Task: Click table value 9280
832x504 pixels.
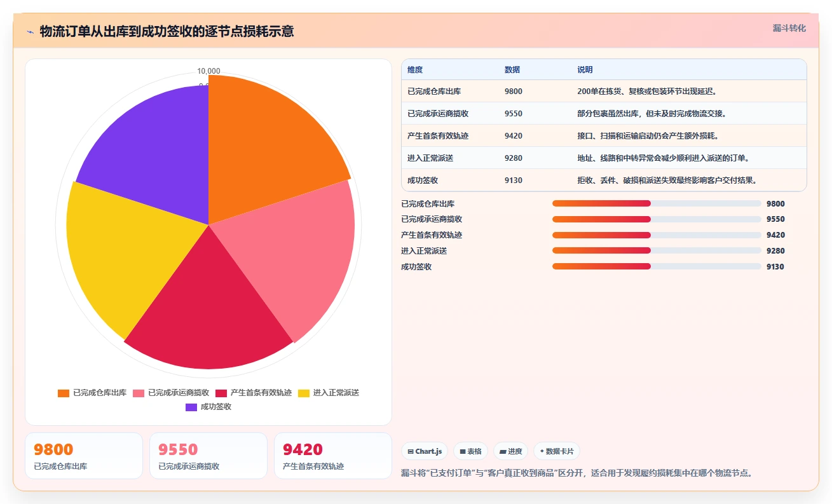Action: point(514,158)
